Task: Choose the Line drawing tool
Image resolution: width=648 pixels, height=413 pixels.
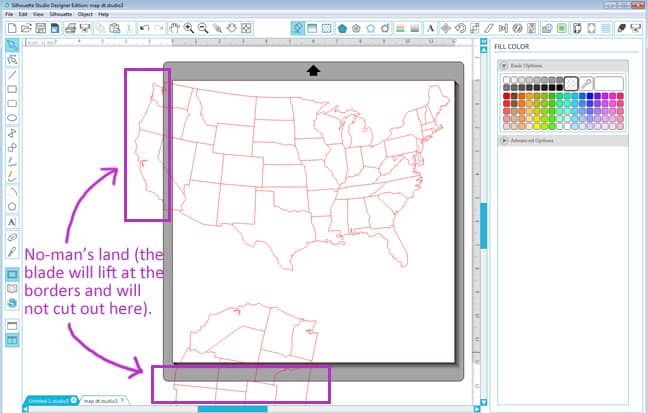Action: pyautogui.click(x=12, y=75)
